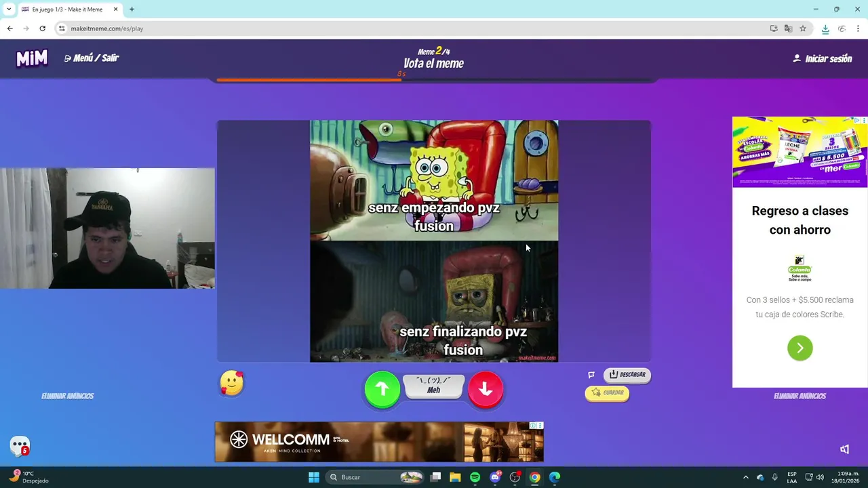The width and height of the screenshot is (868, 488).
Task: Open Discord from the taskbar
Action: click(495, 477)
